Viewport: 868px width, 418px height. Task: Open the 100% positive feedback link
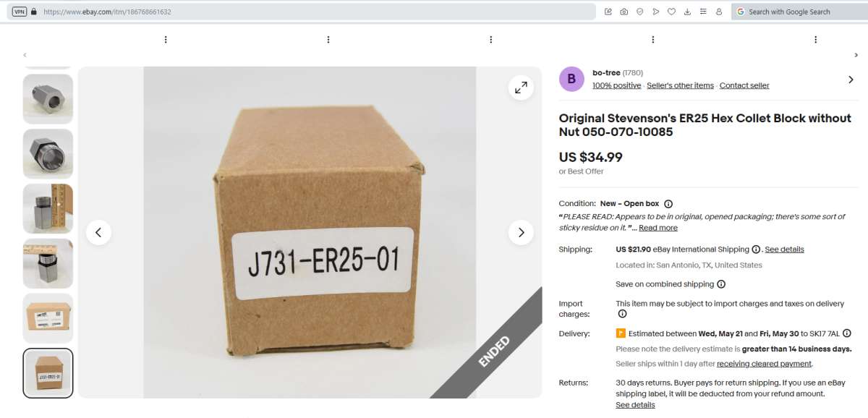pos(616,85)
